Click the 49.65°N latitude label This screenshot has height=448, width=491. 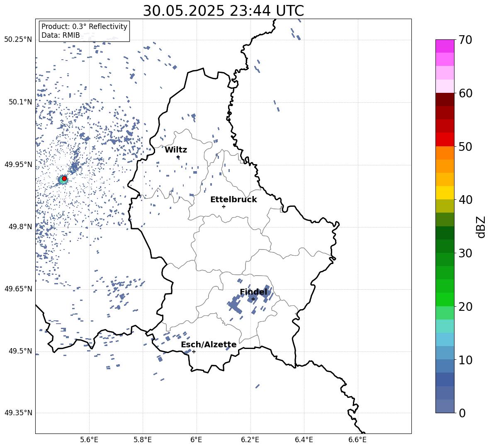pos(18,288)
